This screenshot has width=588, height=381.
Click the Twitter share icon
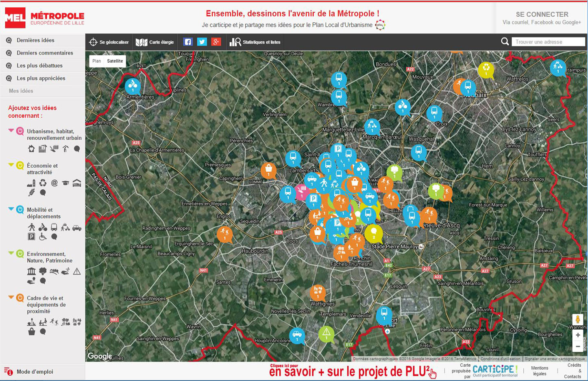[x=202, y=42]
